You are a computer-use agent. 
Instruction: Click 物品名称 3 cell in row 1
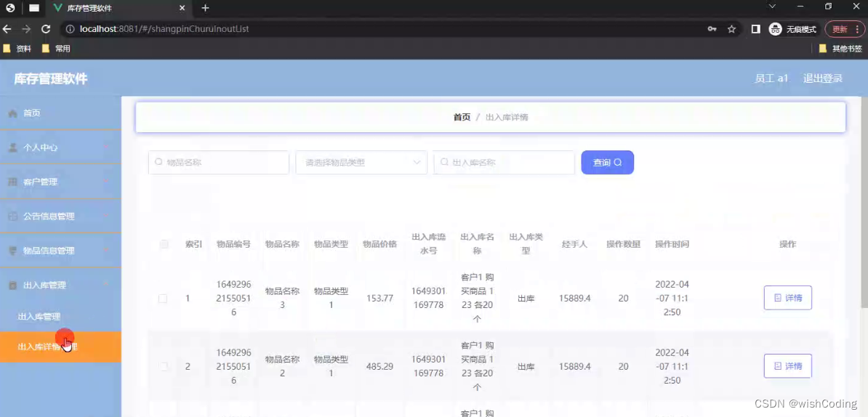coord(282,298)
